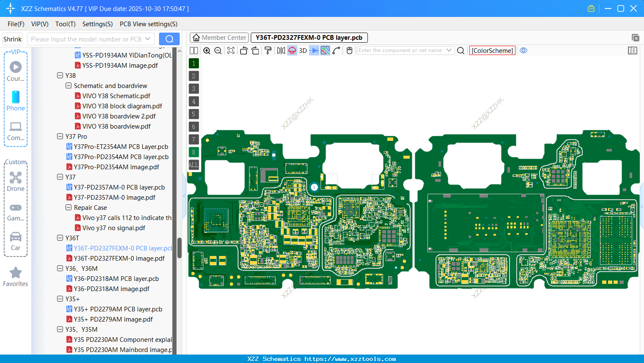
Task: Open the split-view layout icon
Action: point(194,50)
